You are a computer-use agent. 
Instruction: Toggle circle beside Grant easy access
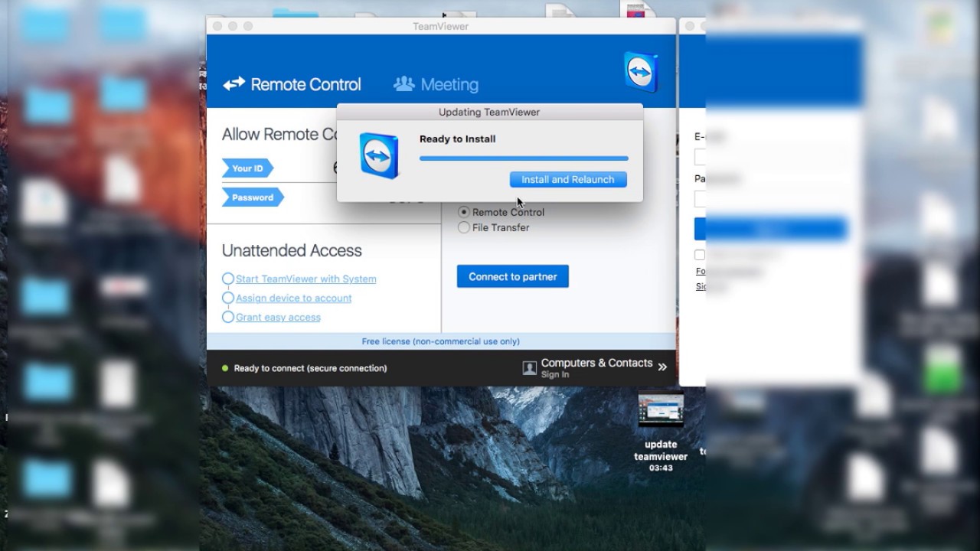(227, 317)
